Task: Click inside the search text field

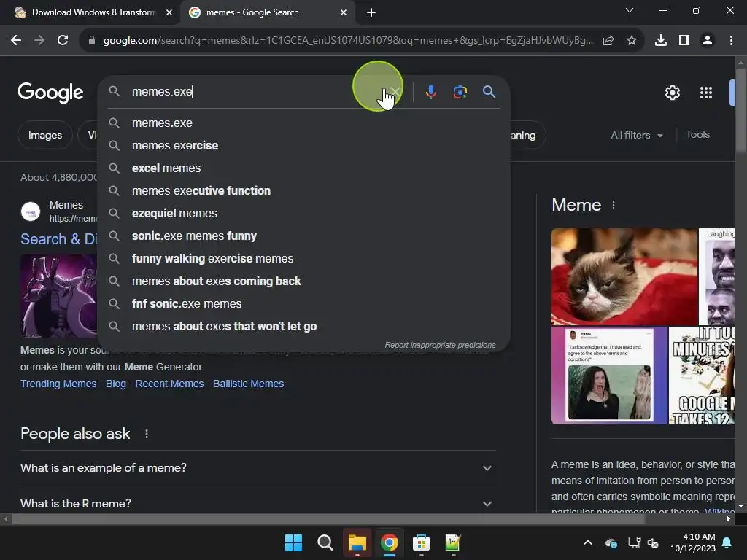Action: click(258, 91)
